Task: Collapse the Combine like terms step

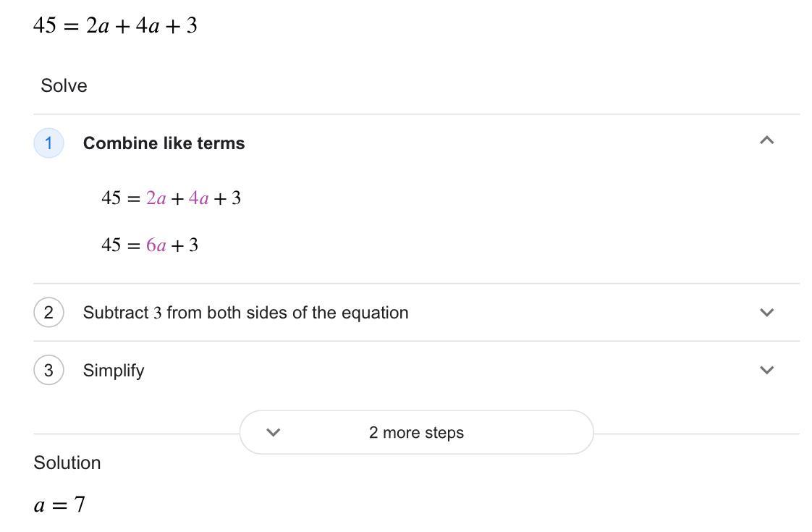Action: click(766, 140)
